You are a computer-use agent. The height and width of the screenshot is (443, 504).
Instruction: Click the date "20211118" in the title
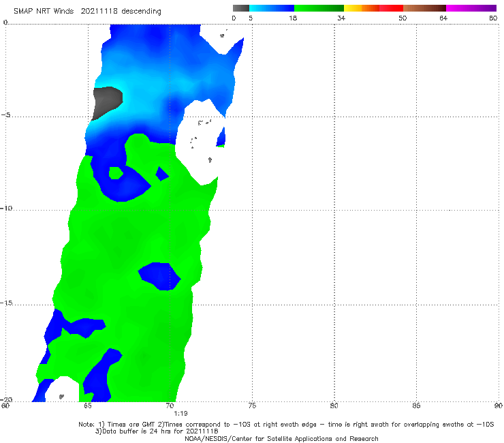point(99,12)
